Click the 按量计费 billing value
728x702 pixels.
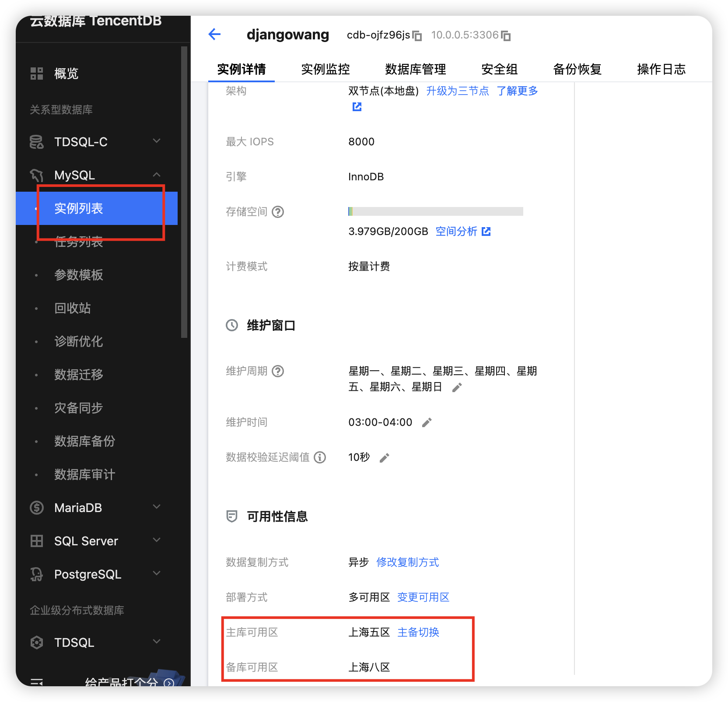[369, 267]
